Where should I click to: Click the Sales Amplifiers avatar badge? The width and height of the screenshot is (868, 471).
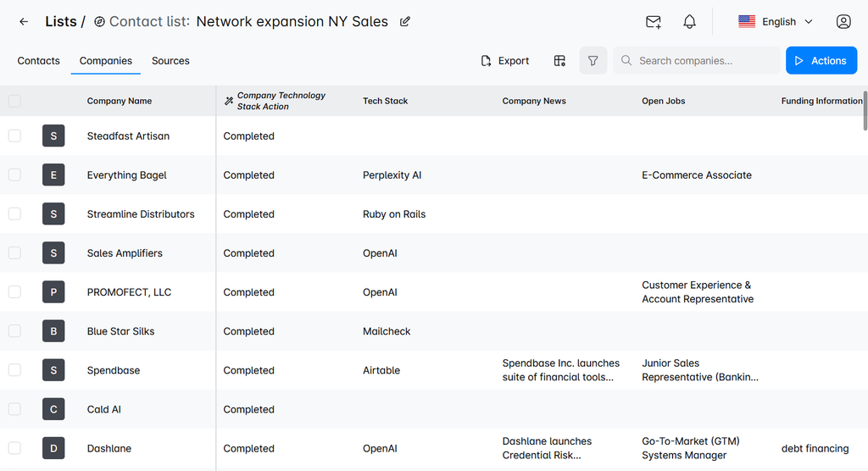pyautogui.click(x=53, y=253)
